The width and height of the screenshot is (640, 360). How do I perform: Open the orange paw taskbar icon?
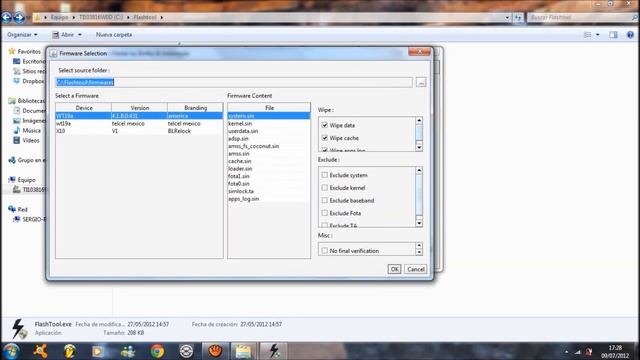[x=215, y=351]
